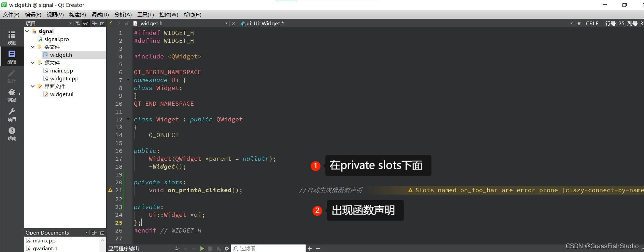Open the 文件(F) menu
Viewport: 644px width, 252px height.
11,14
